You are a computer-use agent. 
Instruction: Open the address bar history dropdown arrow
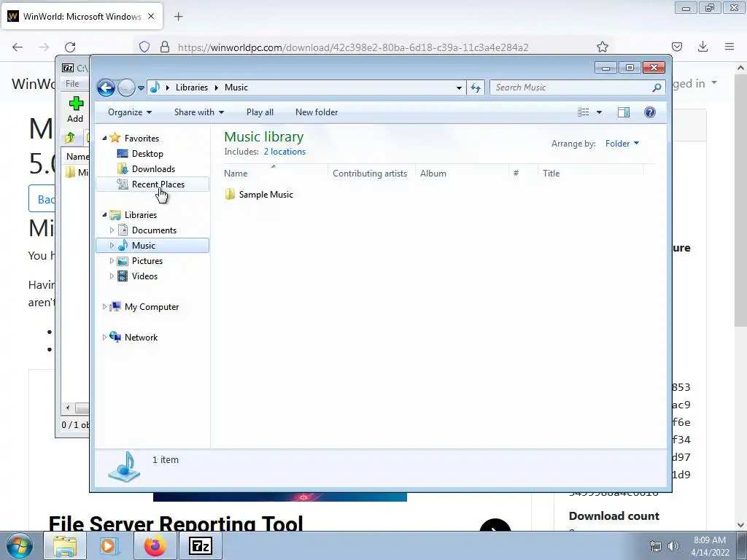click(459, 87)
